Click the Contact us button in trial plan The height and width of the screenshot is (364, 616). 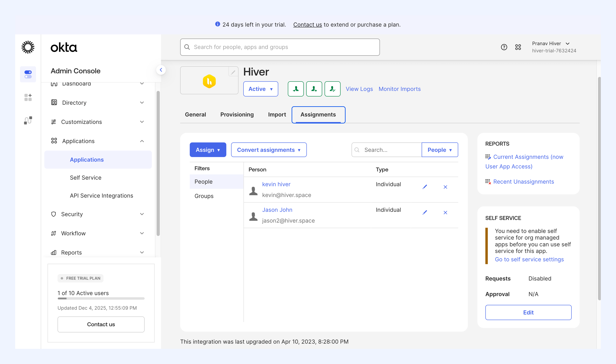click(101, 324)
